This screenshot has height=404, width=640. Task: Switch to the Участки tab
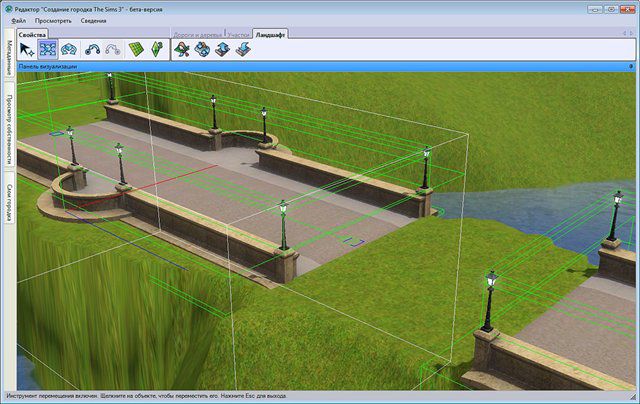pos(240,34)
